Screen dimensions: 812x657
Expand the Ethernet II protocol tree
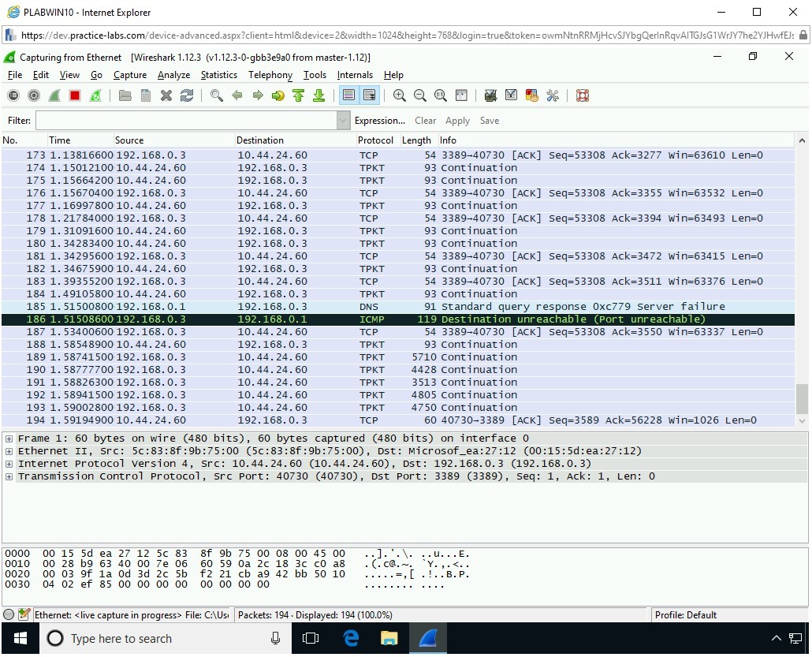click(x=9, y=451)
